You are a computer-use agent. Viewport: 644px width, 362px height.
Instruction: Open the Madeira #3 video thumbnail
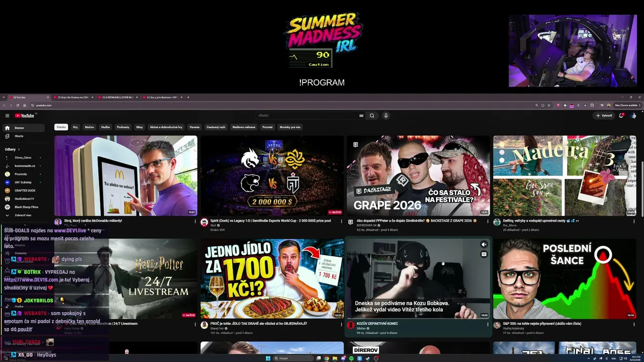(x=565, y=175)
